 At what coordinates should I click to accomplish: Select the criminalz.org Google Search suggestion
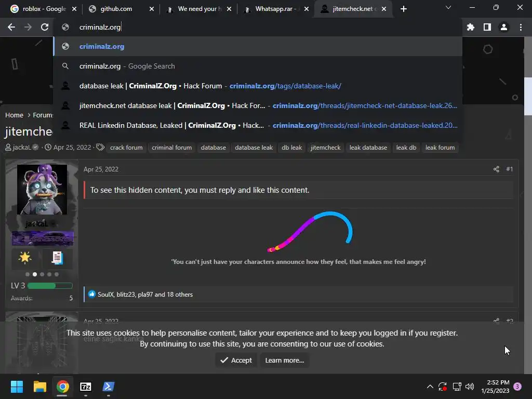[x=258, y=66]
